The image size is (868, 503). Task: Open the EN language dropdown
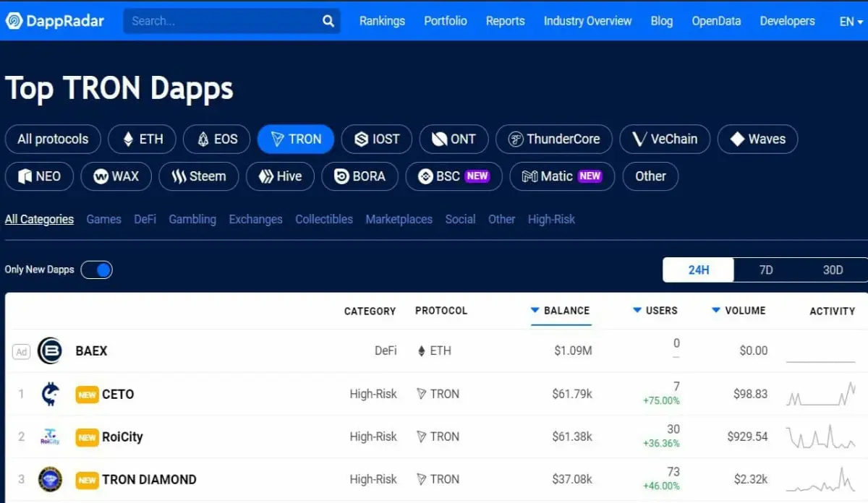pyautogui.click(x=851, y=21)
